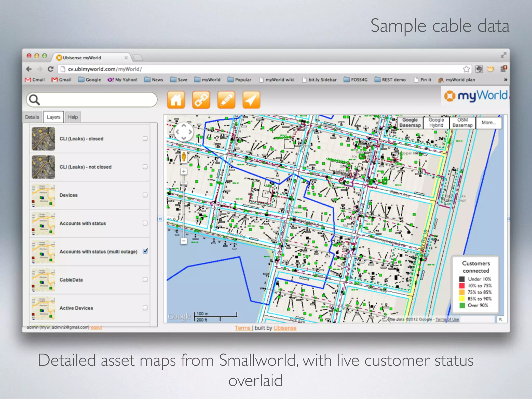Click the Street View pegman icon

[x=184, y=157]
